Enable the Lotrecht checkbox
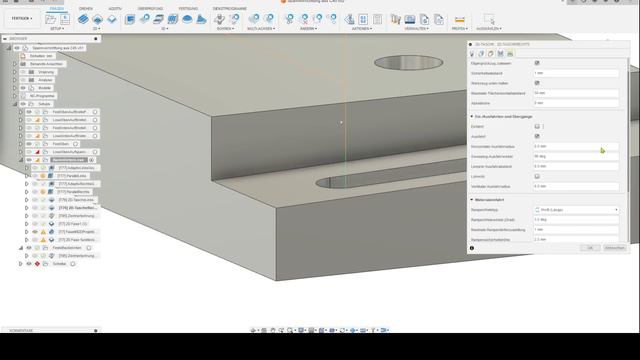Viewport: 640px width, 360px height. [x=537, y=176]
